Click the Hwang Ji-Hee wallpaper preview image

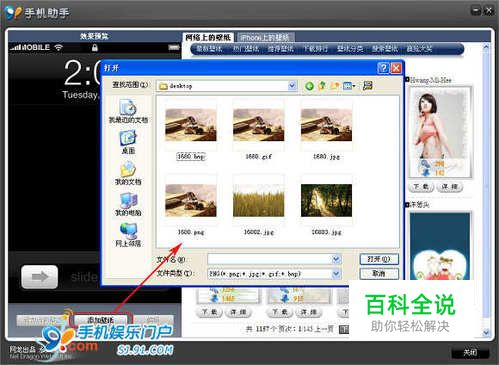(x=440, y=132)
